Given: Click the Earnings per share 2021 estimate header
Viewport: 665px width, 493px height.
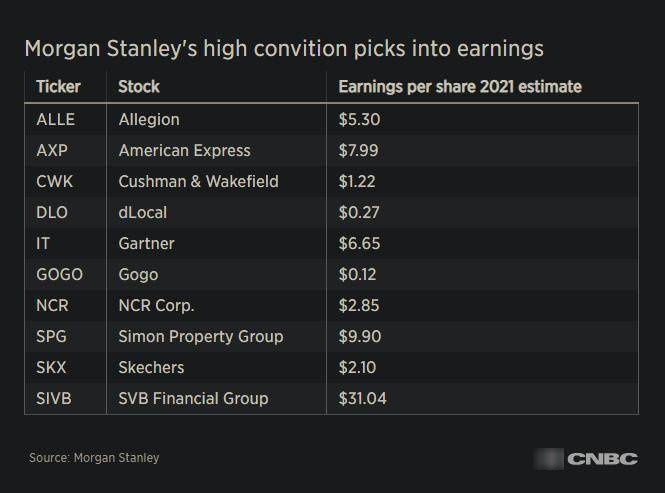Looking at the screenshot, I should click(x=460, y=87).
